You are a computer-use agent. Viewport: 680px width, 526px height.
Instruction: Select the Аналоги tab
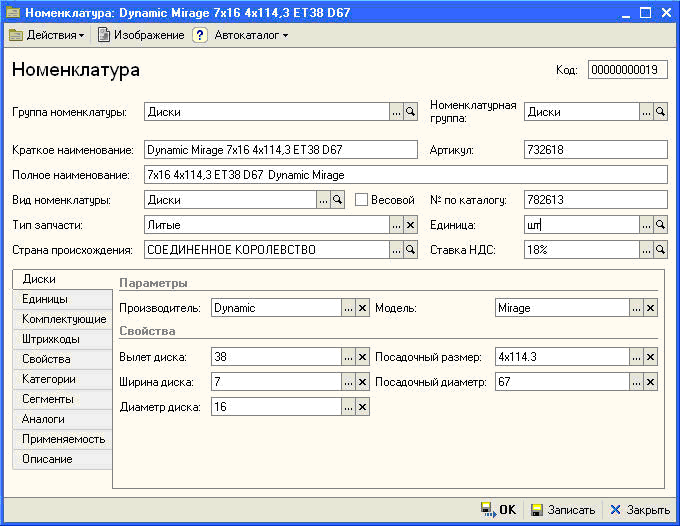point(44,419)
